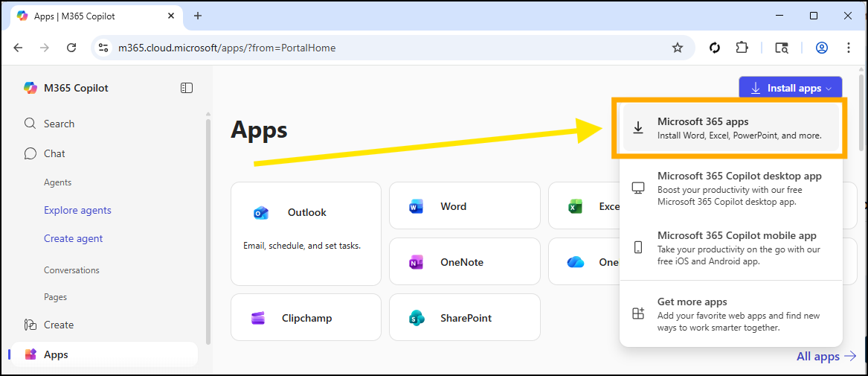Click the Search magnifier icon in sidebar
Screen dimensions: 868x376
tap(30, 124)
